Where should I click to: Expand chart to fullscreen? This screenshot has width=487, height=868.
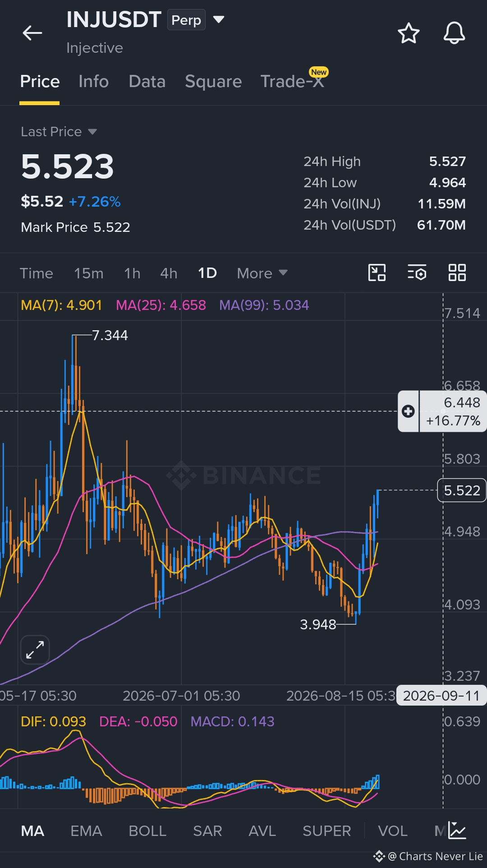(35, 650)
